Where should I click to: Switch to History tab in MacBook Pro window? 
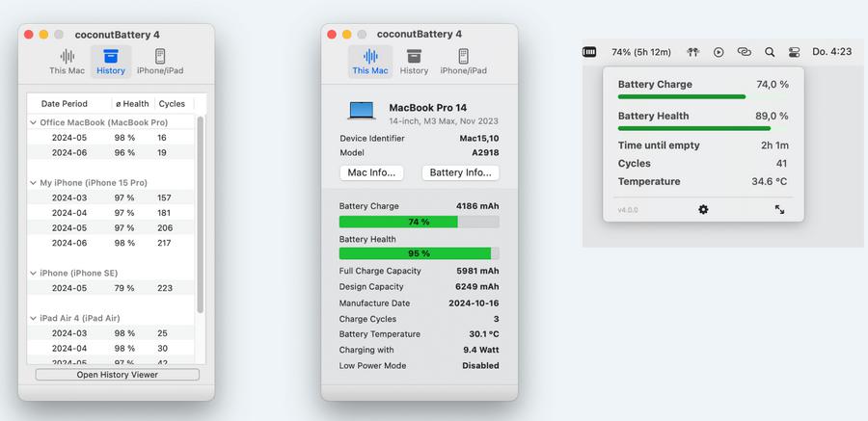(x=414, y=62)
